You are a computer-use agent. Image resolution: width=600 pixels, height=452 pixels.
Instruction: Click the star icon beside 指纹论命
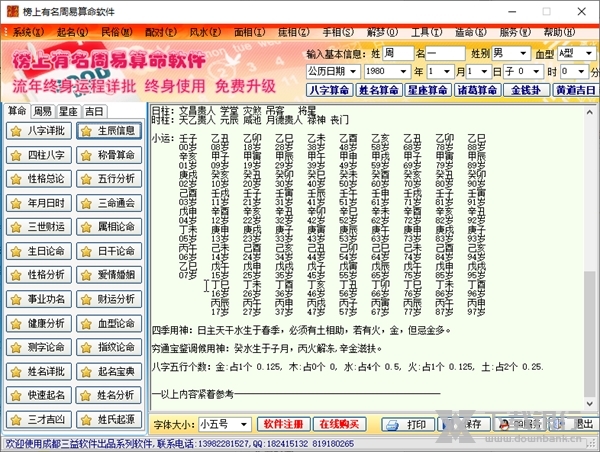pos(86,348)
